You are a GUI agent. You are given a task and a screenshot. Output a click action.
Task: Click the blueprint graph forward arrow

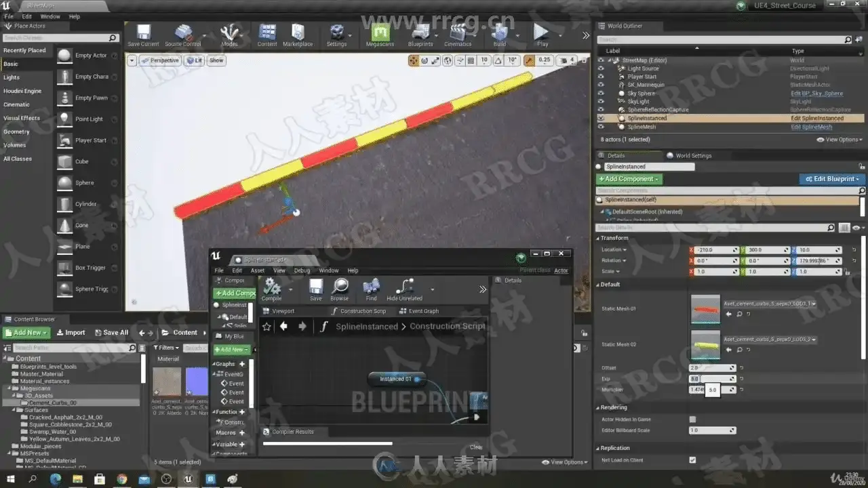302,326
